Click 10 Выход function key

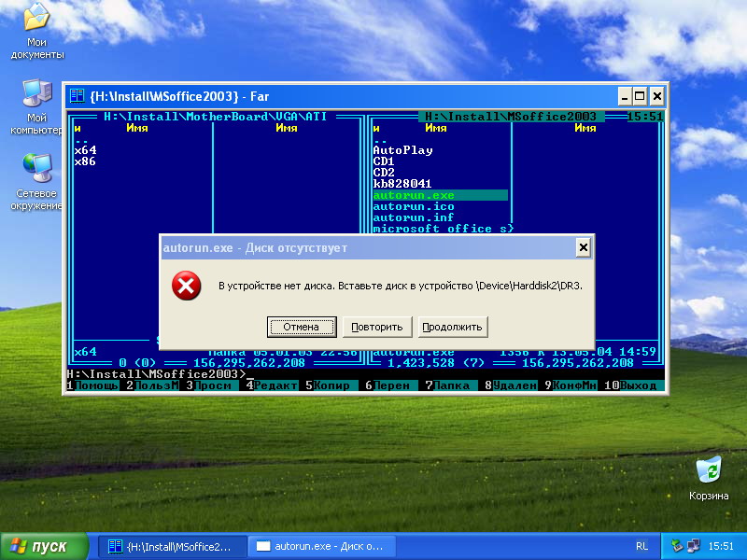(x=634, y=385)
